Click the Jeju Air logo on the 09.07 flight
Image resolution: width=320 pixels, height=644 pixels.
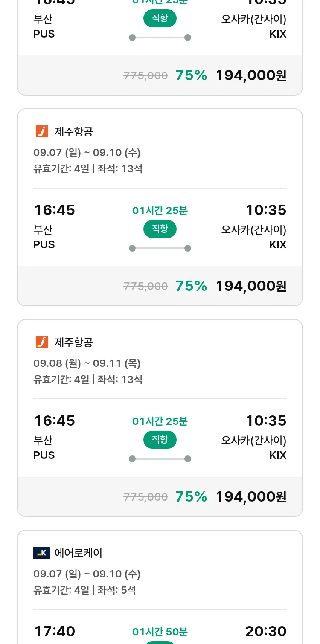pyautogui.click(x=42, y=131)
